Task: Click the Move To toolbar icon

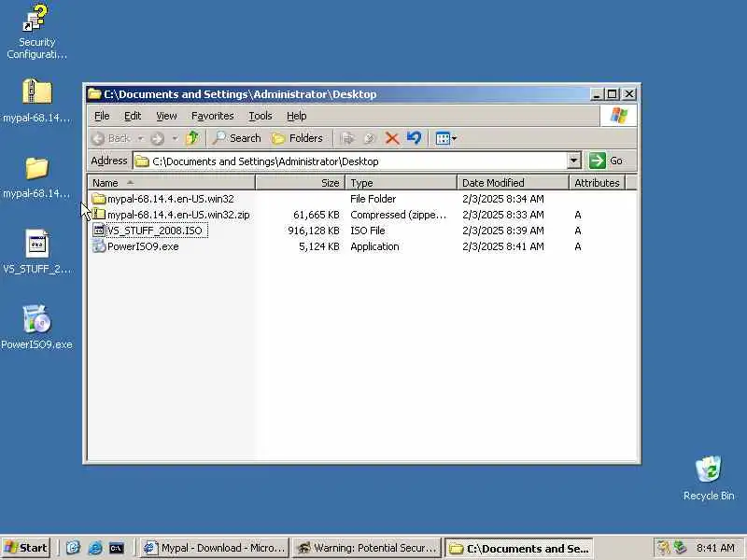Action: pos(347,138)
